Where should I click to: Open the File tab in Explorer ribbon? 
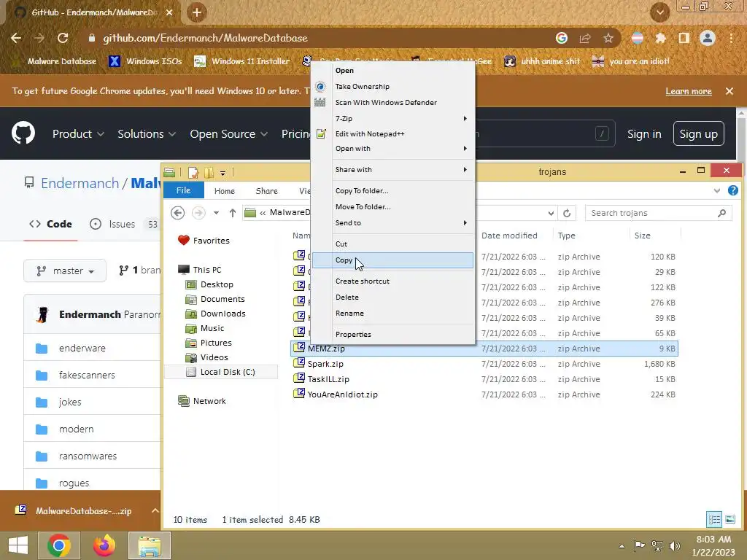coord(183,190)
